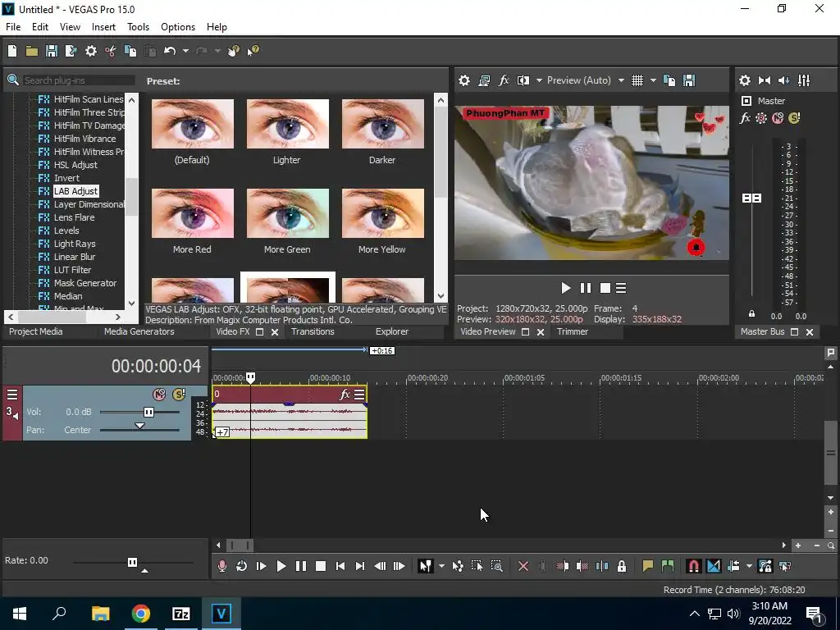
Task: Switch to Project Media tab
Action: [x=35, y=331]
